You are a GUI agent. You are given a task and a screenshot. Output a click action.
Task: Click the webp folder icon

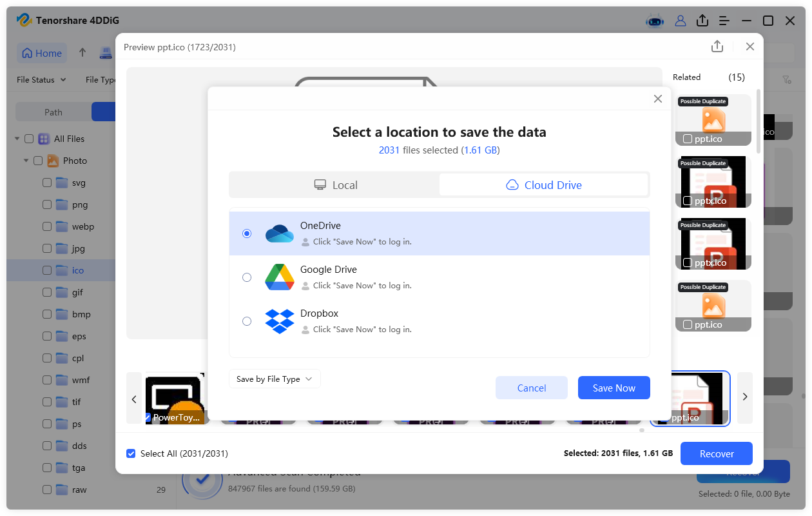(62, 226)
